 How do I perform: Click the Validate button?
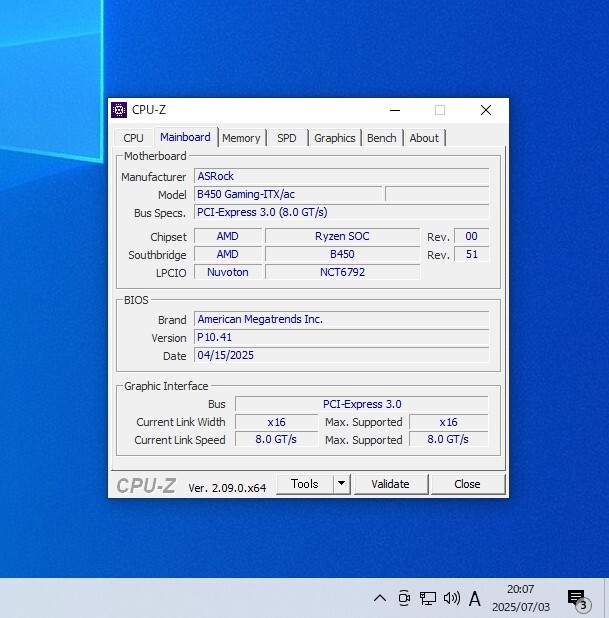point(390,484)
